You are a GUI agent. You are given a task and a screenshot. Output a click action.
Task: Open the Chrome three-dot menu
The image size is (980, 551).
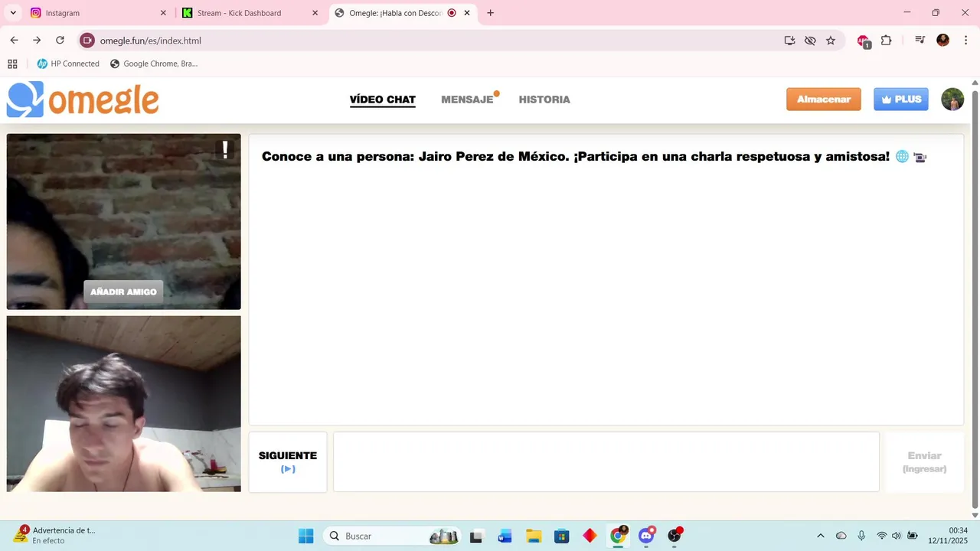click(x=965, y=41)
